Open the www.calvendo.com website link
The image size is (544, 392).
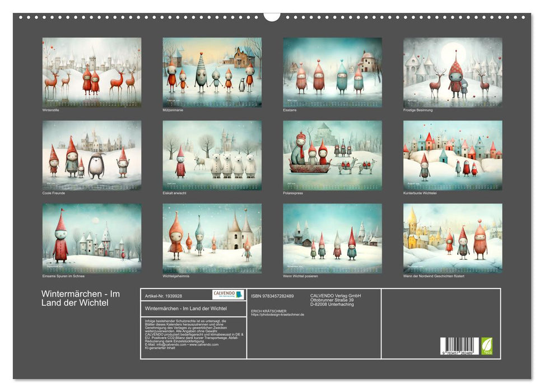[205, 345]
